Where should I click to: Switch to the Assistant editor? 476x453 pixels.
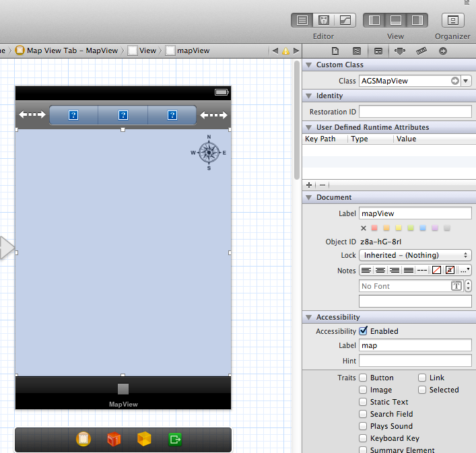click(x=323, y=20)
